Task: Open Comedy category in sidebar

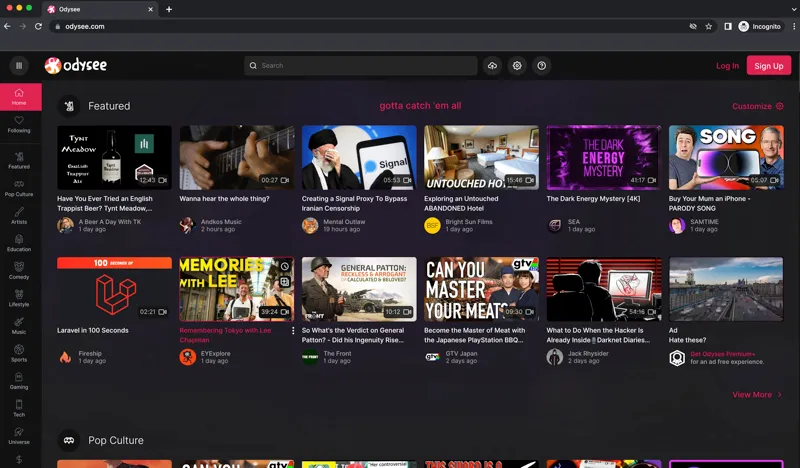Action: [20, 270]
